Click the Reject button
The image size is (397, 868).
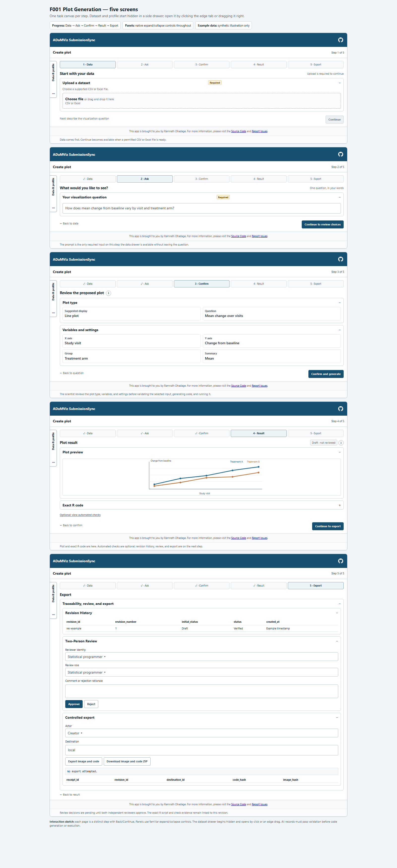pos(91,704)
